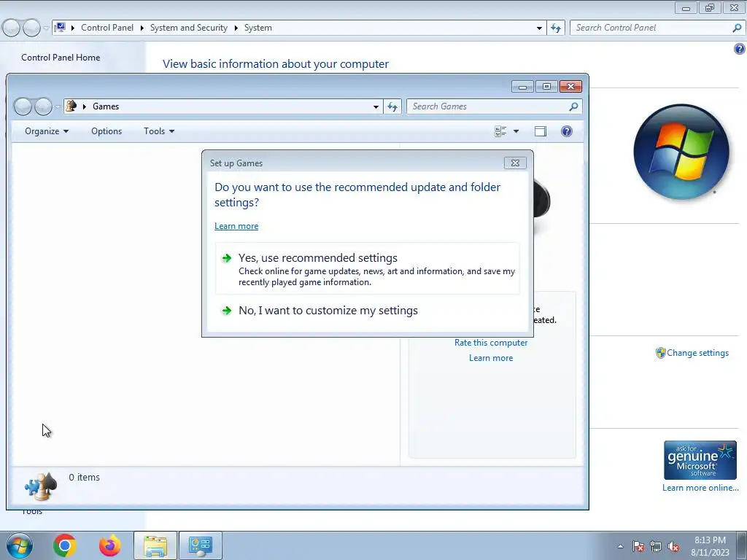Click Options in the Games toolbar
The image size is (747, 560).
click(x=107, y=131)
